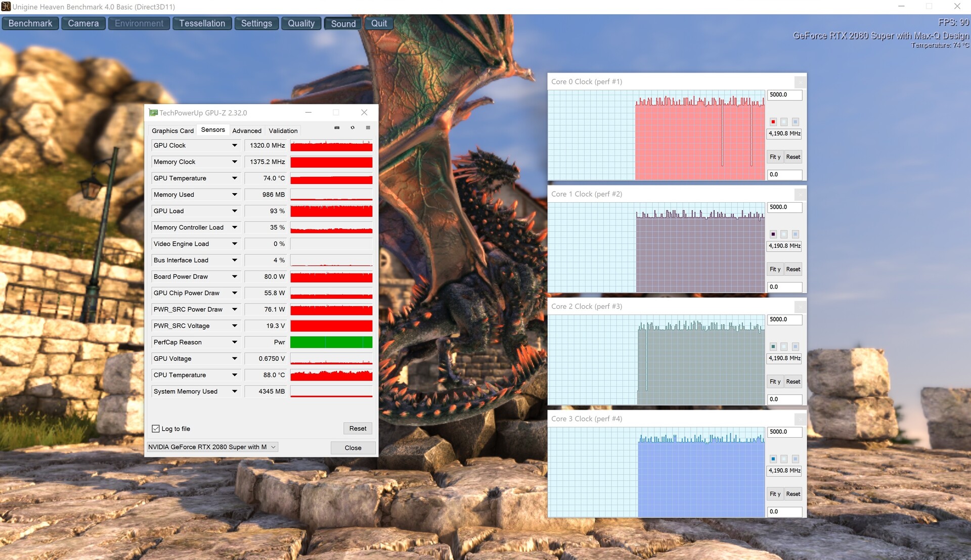Click the Unigine Heaven window icon
The width and height of the screenshot is (971, 560).
(6, 7)
